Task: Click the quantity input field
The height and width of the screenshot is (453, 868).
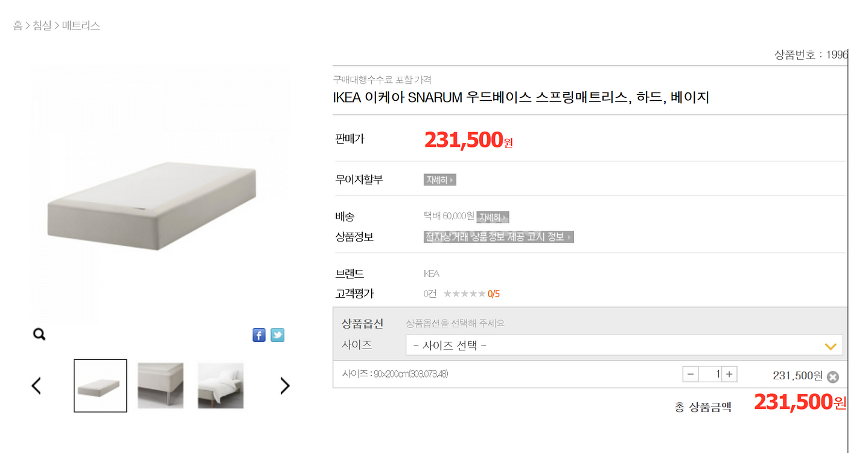Action: [710, 374]
